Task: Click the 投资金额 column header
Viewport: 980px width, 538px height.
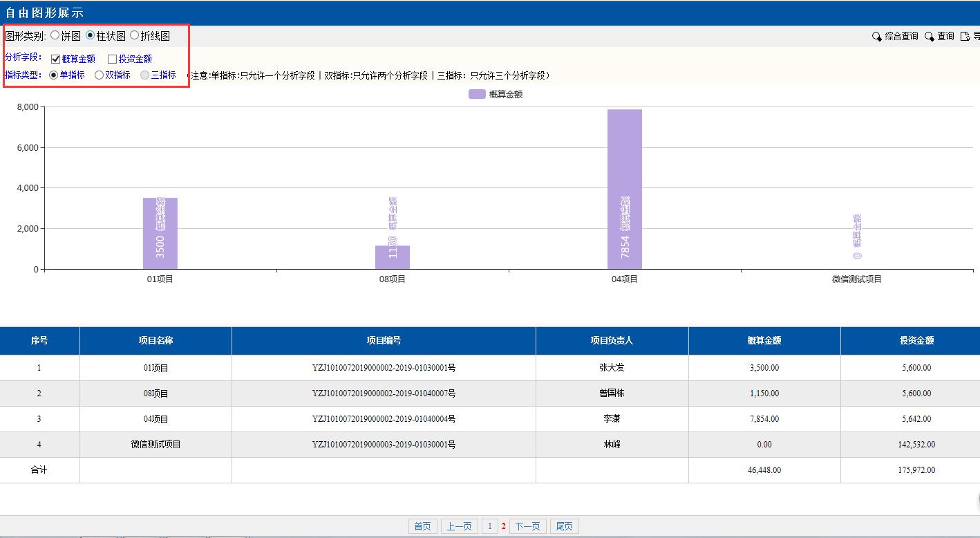Action: pos(916,340)
